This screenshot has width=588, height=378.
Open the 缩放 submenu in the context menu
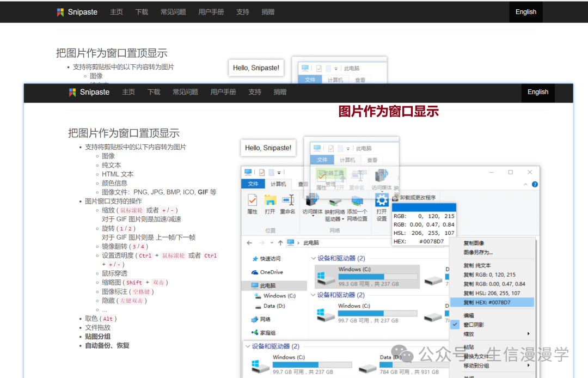coord(492,334)
